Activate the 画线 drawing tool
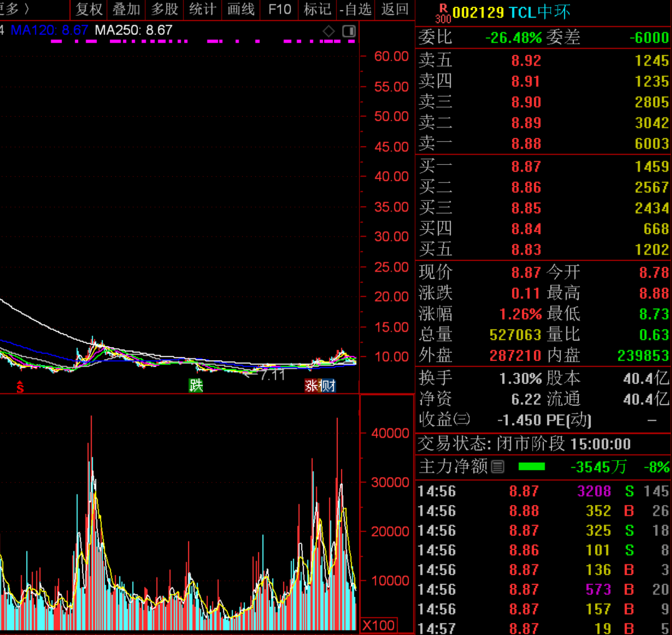The width and height of the screenshot is (672, 635). click(241, 9)
